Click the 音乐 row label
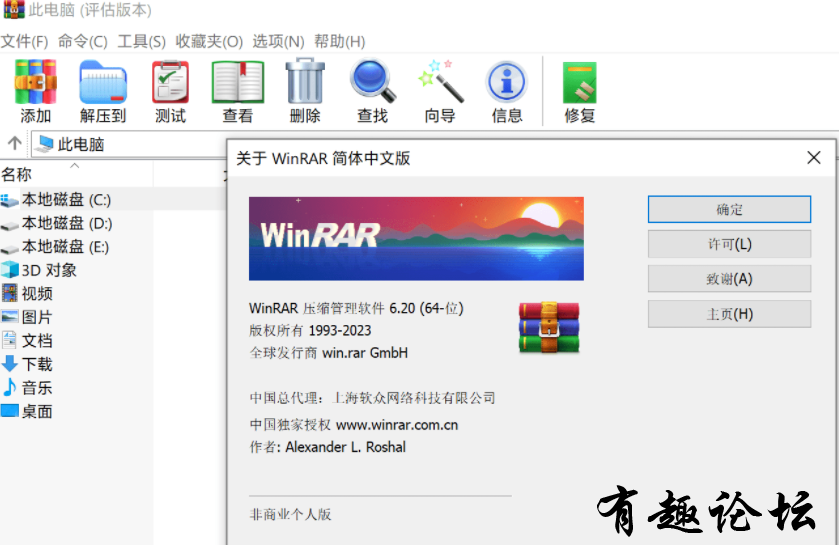839x545 pixels. click(37, 388)
